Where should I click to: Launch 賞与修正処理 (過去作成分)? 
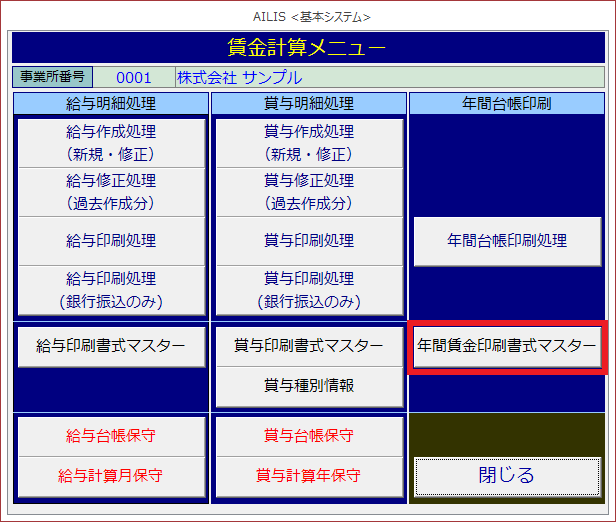point(309,191)
